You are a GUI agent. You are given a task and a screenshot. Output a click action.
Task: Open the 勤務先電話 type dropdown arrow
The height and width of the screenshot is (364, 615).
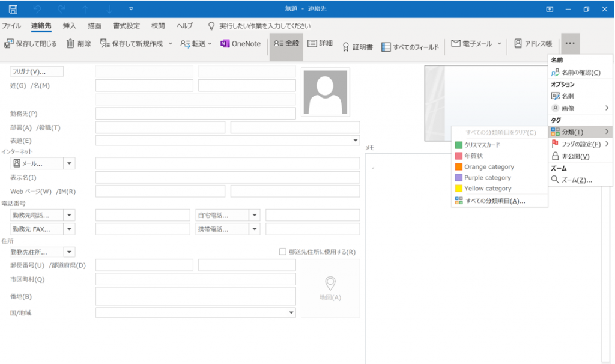pyautogui.click(x=70, y=215)
